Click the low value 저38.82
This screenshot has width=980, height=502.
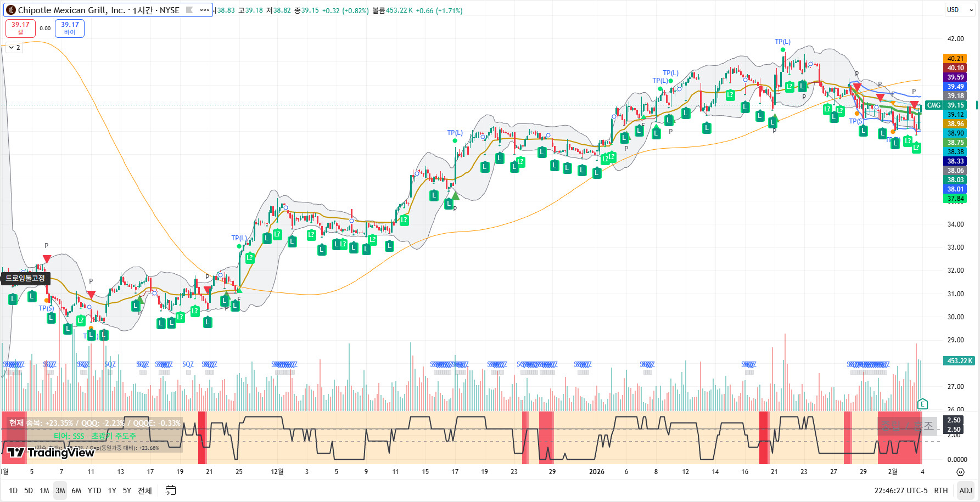click(x=278, y=10)
